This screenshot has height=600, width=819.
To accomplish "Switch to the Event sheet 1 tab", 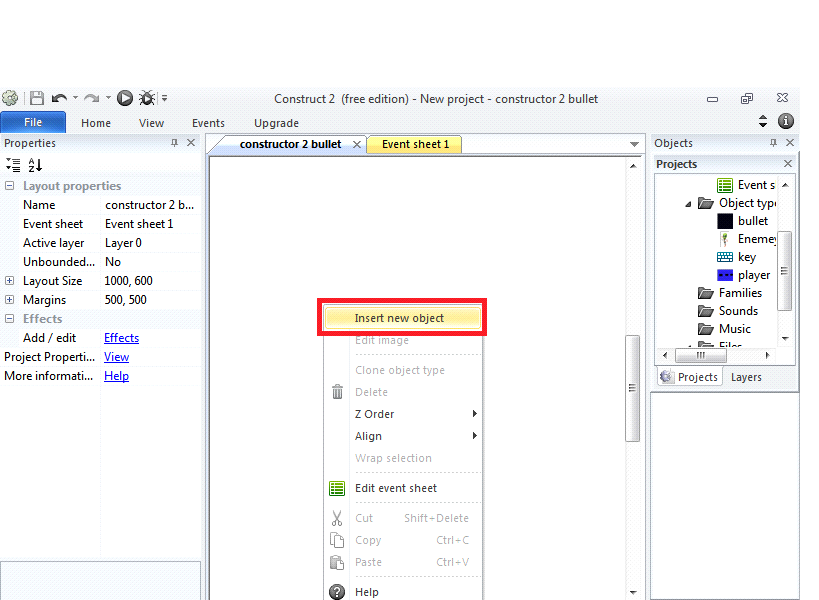I will point(414,144).
